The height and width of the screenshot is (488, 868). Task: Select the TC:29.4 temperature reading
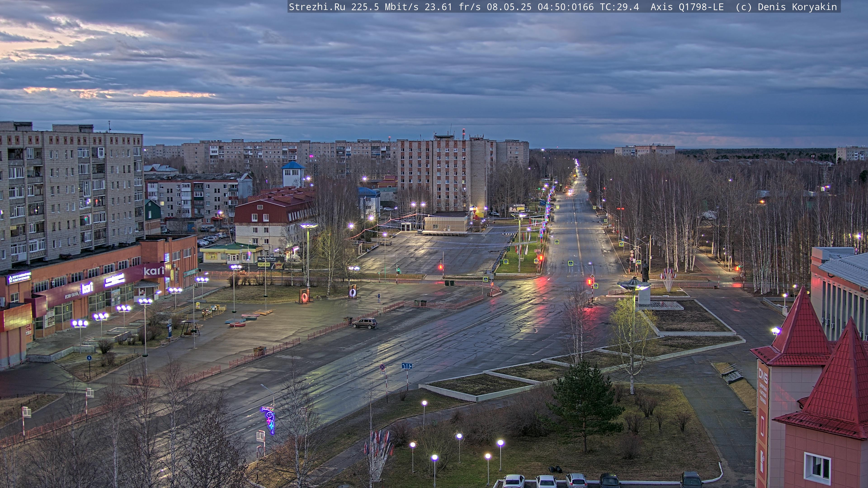619,7
